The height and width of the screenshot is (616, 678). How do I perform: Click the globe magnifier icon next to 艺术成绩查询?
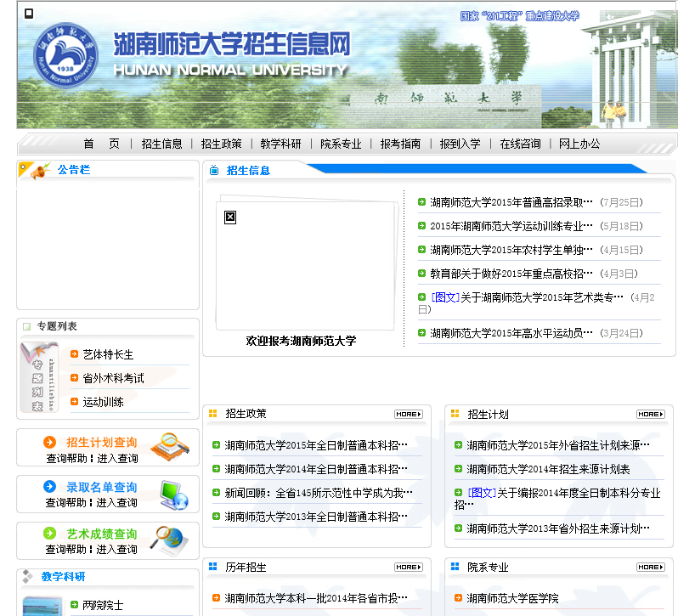tap(170, 540)
